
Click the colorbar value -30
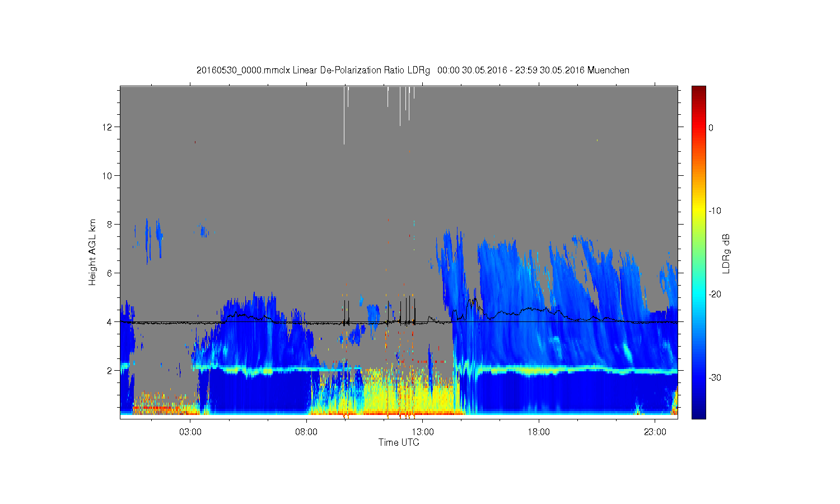pos(715,378)
